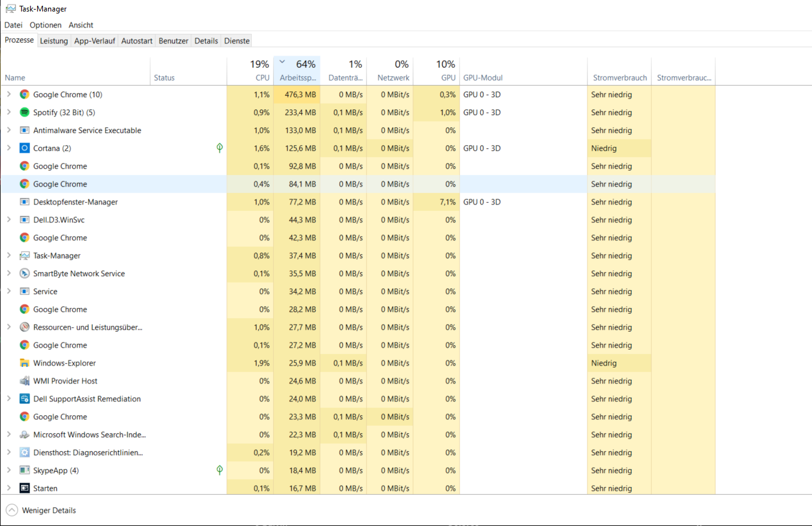
Task: Click Weniger Details button
Action: 41,511
